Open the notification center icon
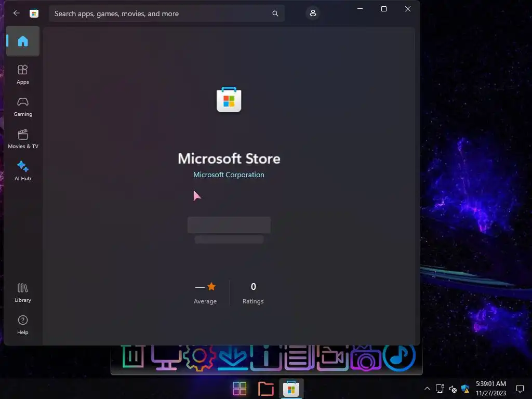Screen dimensions: 532x399 tap(520, 389)
